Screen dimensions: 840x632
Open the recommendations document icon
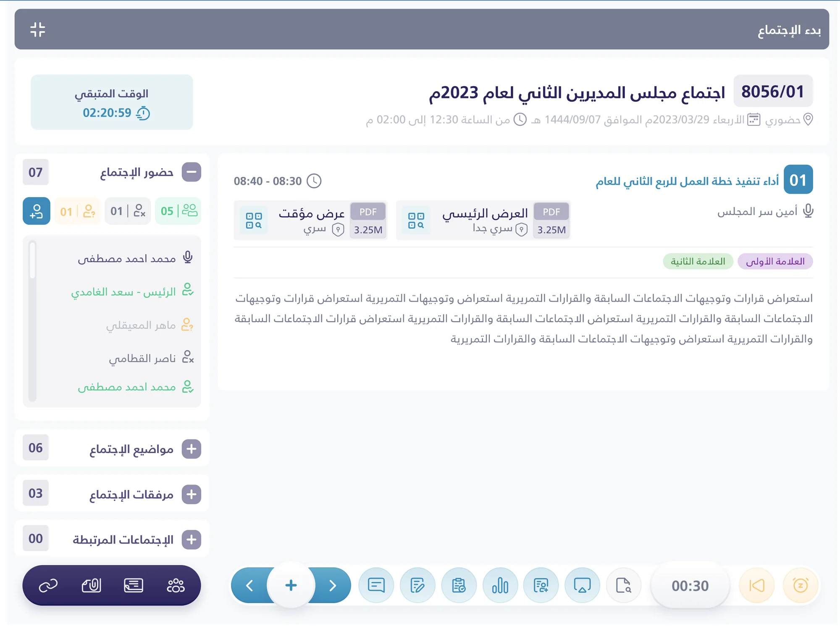tap(541, 585)
